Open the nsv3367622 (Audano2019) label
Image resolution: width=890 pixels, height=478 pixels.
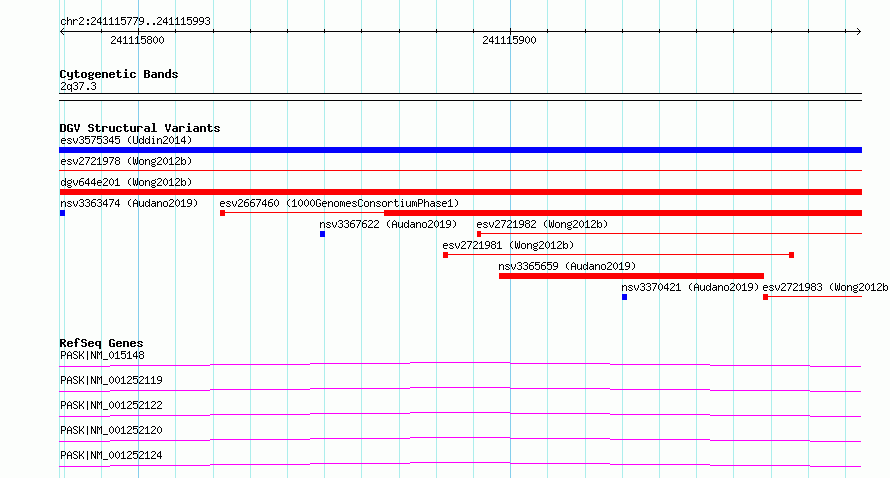coord(388,224)
